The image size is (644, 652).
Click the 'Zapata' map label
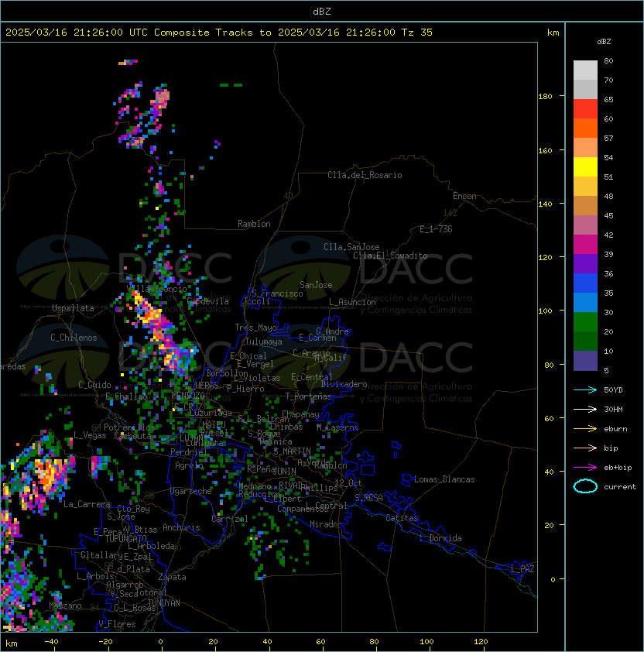[172, 577]
